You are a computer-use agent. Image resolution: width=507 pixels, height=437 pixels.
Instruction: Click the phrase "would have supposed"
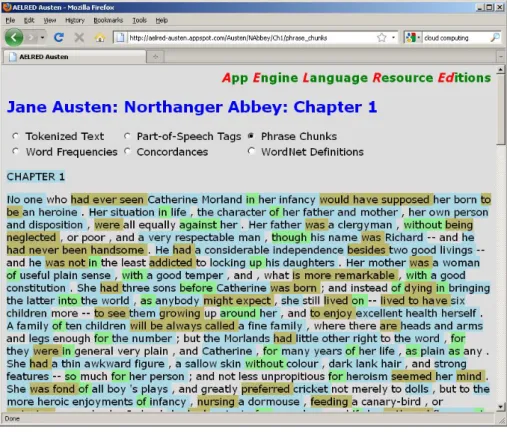[376, 200]
